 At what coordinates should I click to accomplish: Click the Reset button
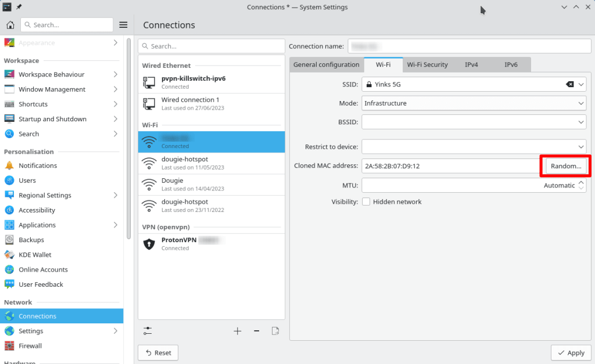(158, 352)
